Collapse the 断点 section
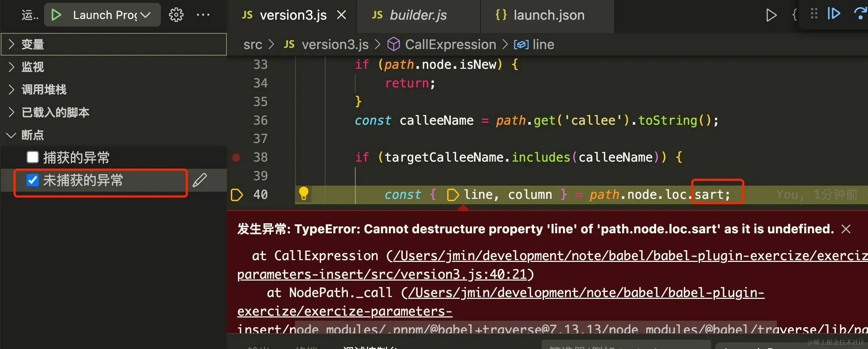Viewport: 868px width, 349px height. 114,135
